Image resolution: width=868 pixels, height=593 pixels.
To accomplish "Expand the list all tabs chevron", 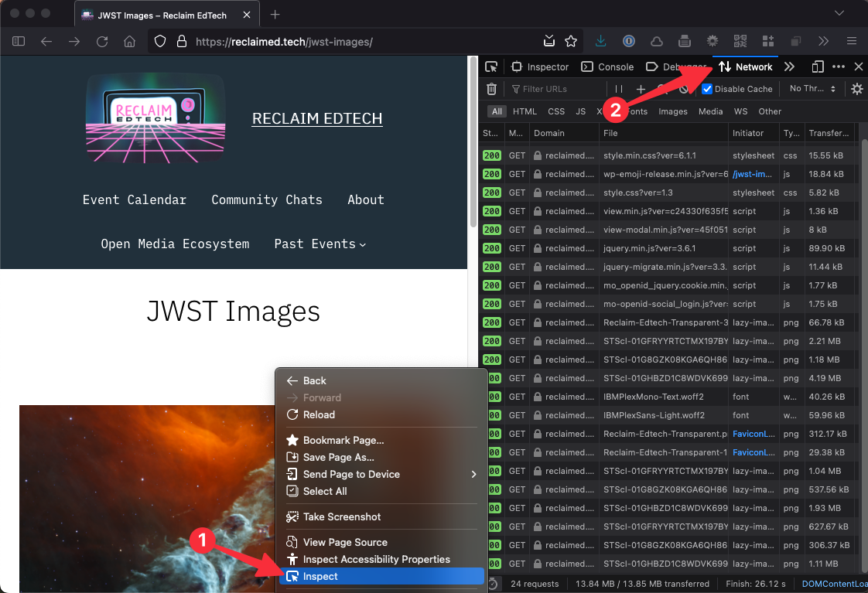I will 839,12.
